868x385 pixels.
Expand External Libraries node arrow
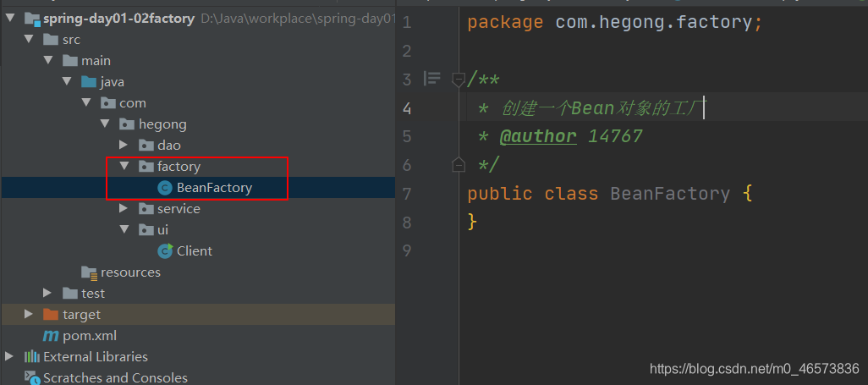point(10,357)
